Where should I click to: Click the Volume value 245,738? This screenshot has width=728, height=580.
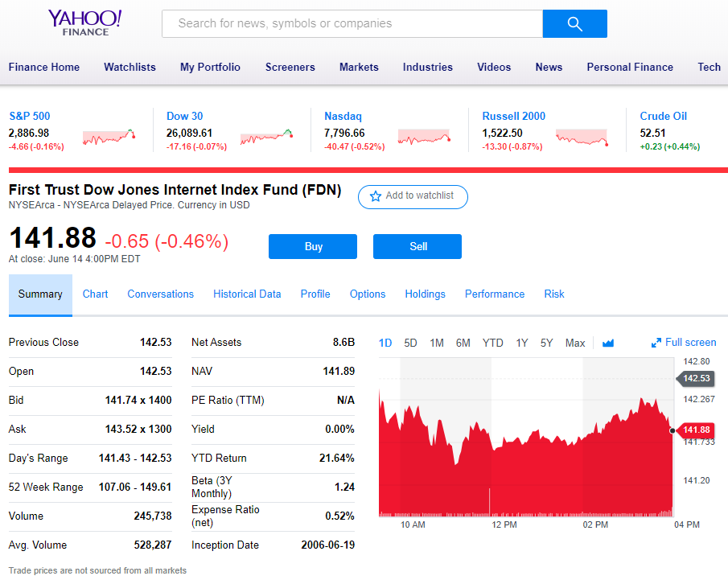(153, 516)
